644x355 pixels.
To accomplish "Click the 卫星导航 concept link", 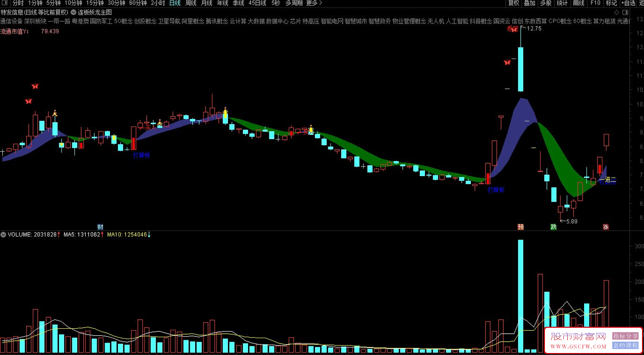I will [169, 21].
